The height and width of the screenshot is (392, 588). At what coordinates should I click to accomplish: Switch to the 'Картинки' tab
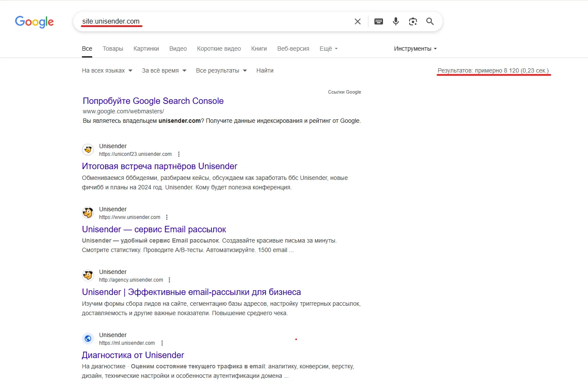tap(146, 49)
